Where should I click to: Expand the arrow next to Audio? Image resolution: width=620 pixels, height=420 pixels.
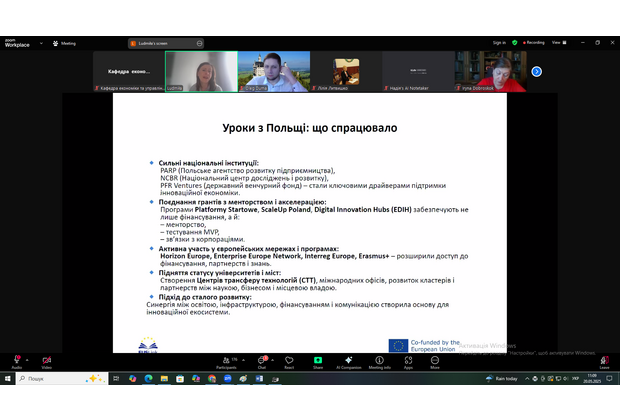(28, 356)
